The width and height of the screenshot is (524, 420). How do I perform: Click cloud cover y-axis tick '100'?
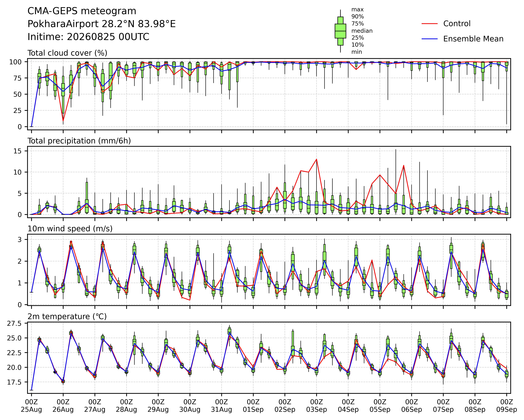pyautogui.click(x=15, y=62)
